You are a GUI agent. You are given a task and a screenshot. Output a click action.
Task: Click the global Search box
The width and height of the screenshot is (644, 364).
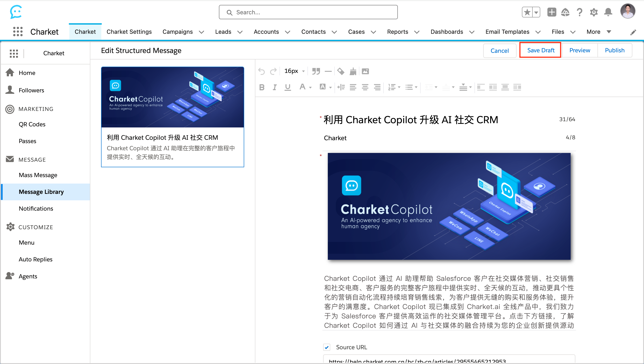[x=308, y=12]
